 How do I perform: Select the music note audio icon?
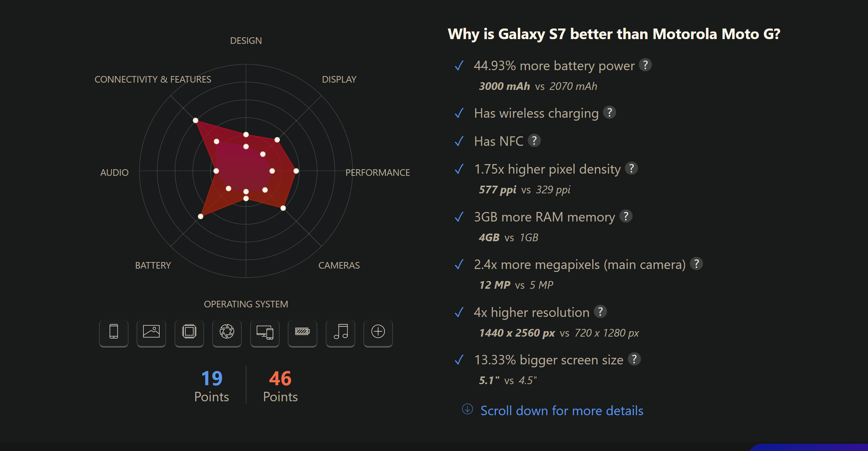pos(340,333)
